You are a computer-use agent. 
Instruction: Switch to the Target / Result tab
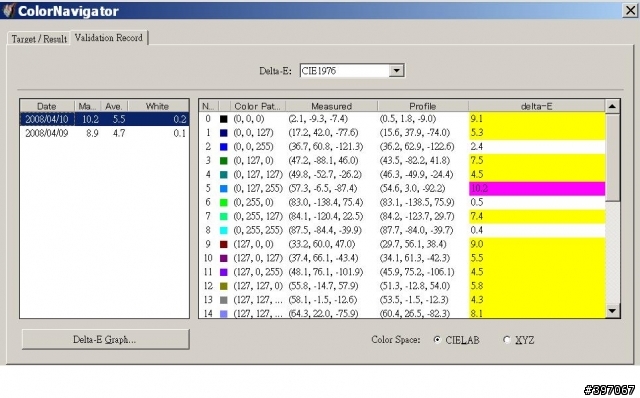tap(39, 38)
